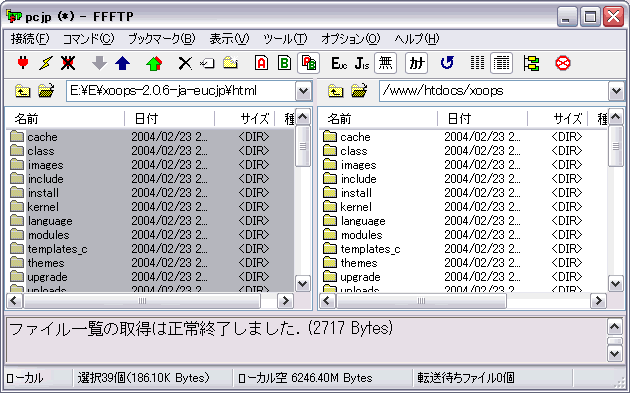Click the red plug Connect icon

[23, 63]
